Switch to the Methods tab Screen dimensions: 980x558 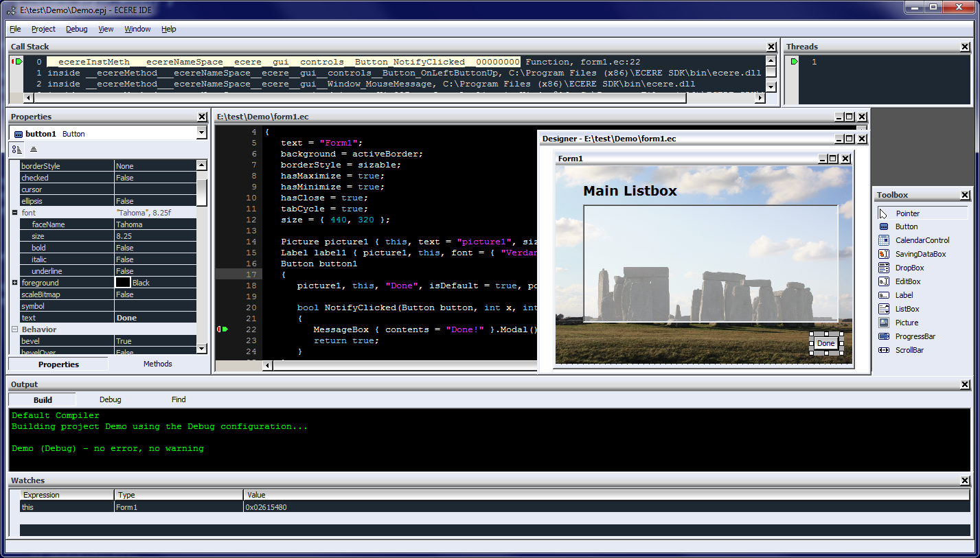[x=158, y=364]
